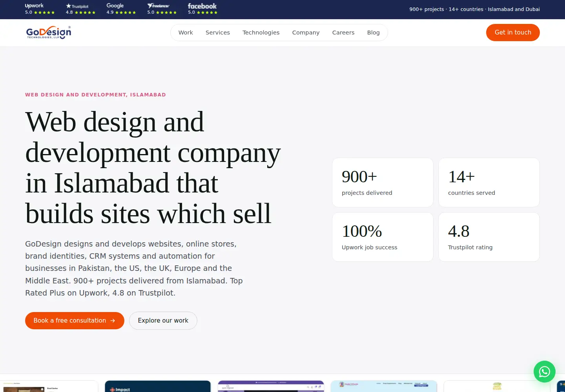Open the Trustpilot 4.8 rating badge
565x392 pixels.
(x=80, y=9)
